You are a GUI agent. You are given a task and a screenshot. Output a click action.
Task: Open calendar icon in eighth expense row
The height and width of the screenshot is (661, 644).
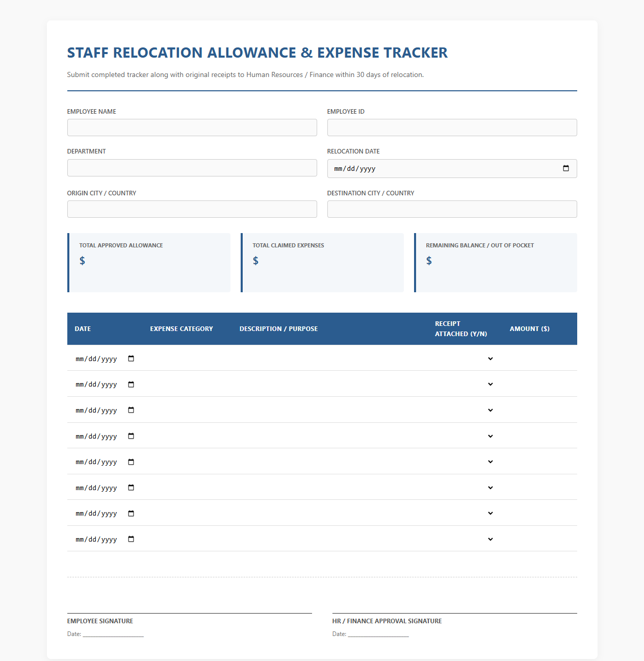pos(131,539)
